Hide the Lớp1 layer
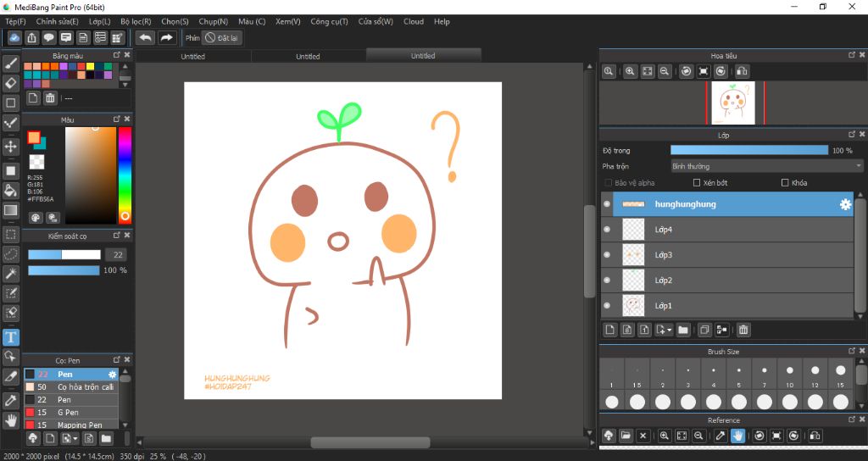This screenshot has height=461, width=868. (607, 305)
